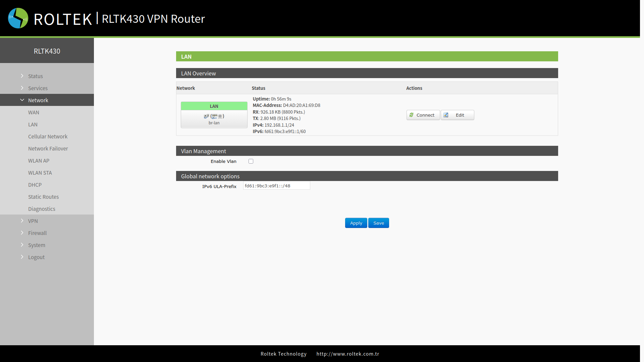
Task: Click the Uptime value 0h 56m 9s
Action: pyautogui.click(x=281, y=99)
